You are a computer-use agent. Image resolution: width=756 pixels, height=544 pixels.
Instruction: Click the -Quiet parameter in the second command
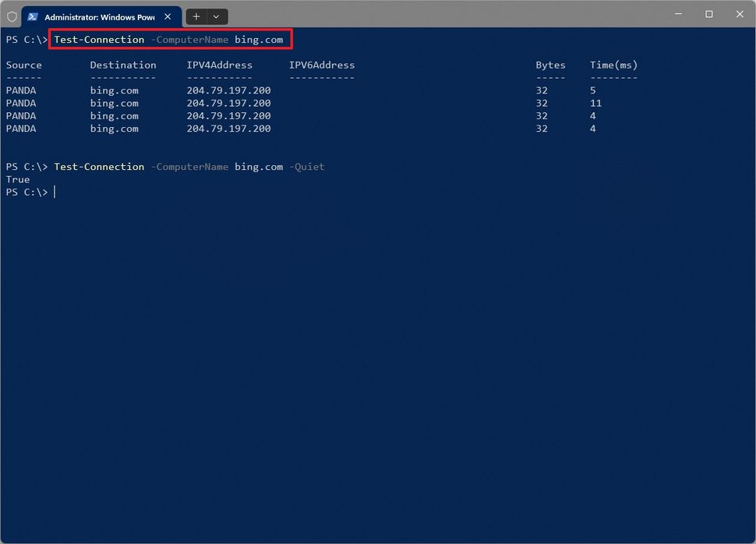(x=306, y=166)
